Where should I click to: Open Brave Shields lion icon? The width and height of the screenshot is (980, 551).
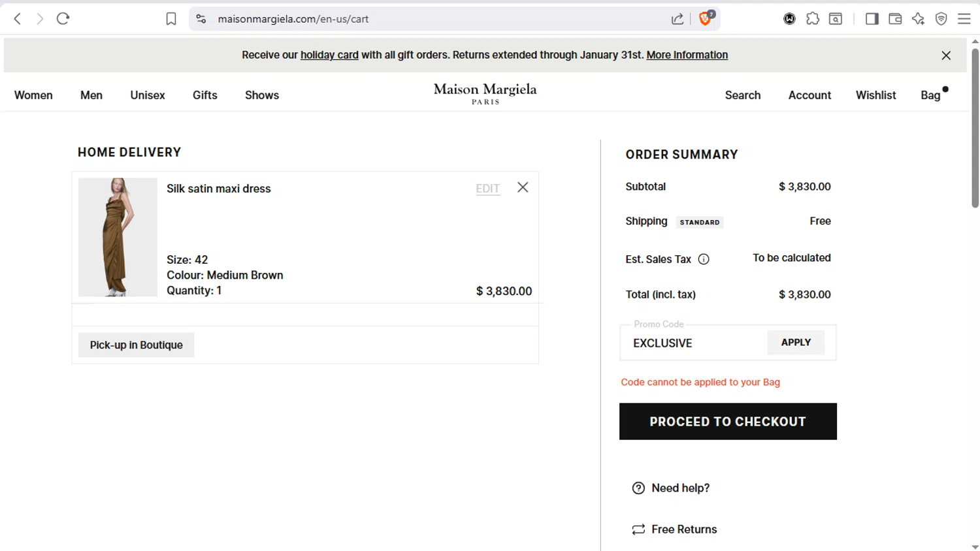[706, 18]
